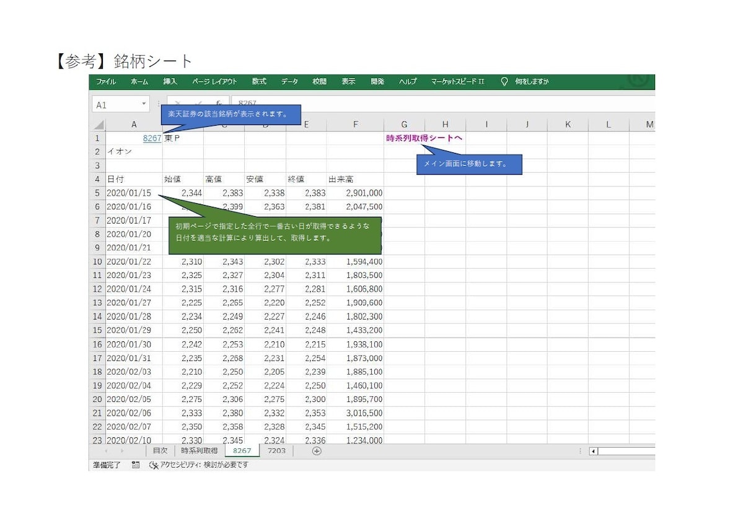Click the scrollbar left arrow button

(x=593, y=451)
